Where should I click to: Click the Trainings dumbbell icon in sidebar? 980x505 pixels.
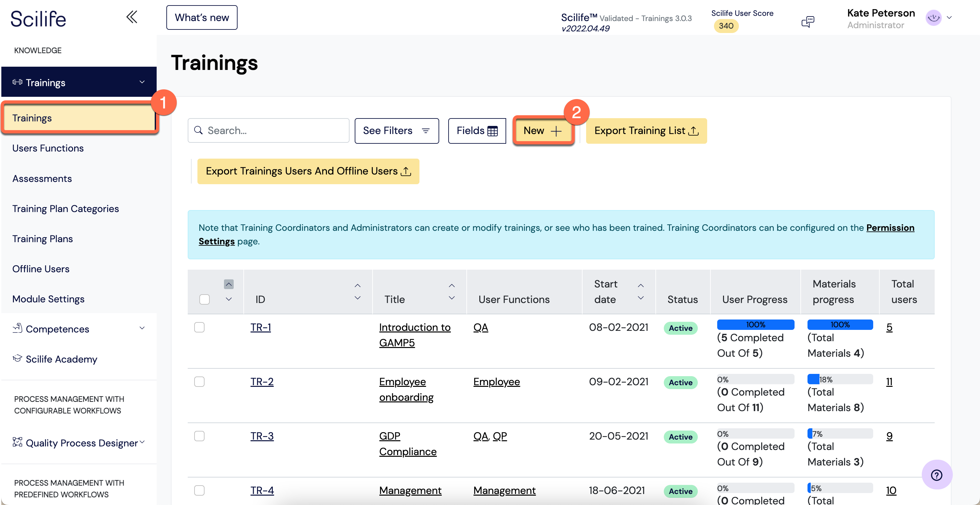click(17, 82)
